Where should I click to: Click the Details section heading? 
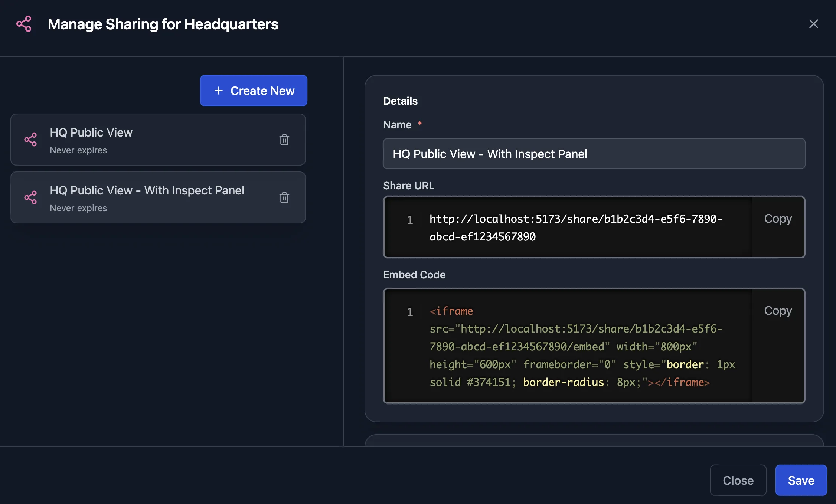pyautogui.click(x=400, y=101)
